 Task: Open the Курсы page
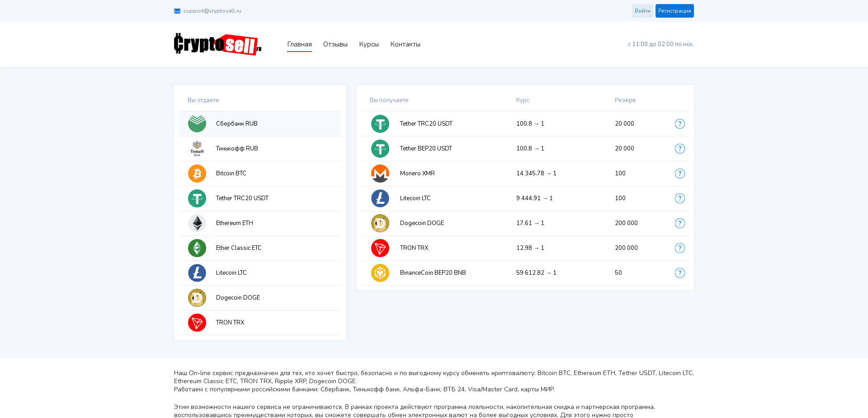tap(368, 44)
